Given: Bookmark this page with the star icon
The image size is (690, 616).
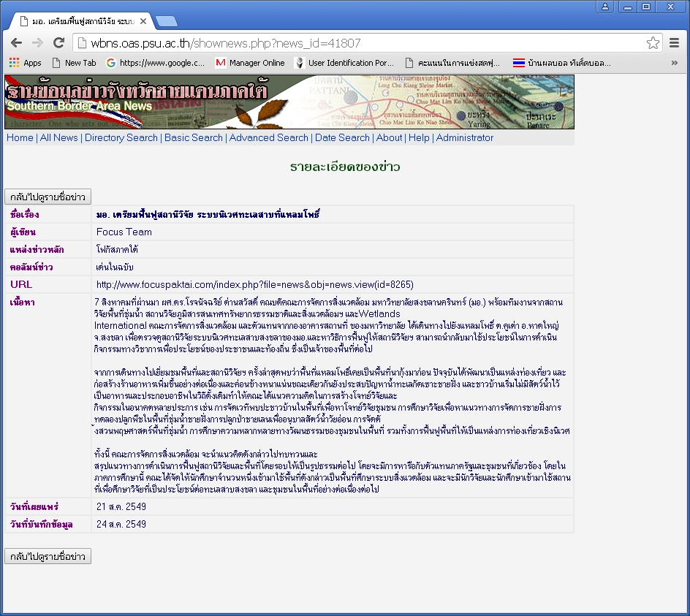Looking at the screenshot, I should coord(653,43).
